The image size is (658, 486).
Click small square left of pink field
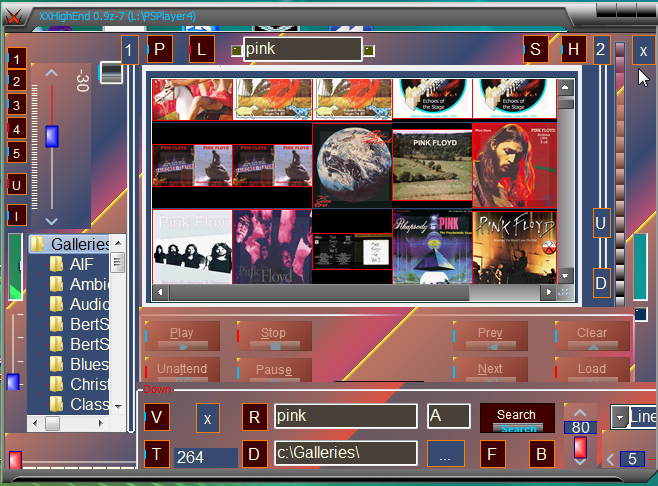(237, 51)
